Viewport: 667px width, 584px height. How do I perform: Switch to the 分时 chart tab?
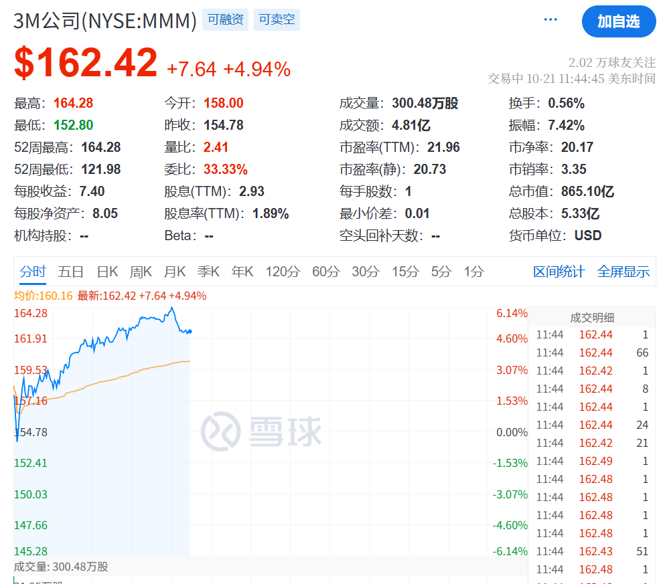pyautogui.click(x=33, y=271)
